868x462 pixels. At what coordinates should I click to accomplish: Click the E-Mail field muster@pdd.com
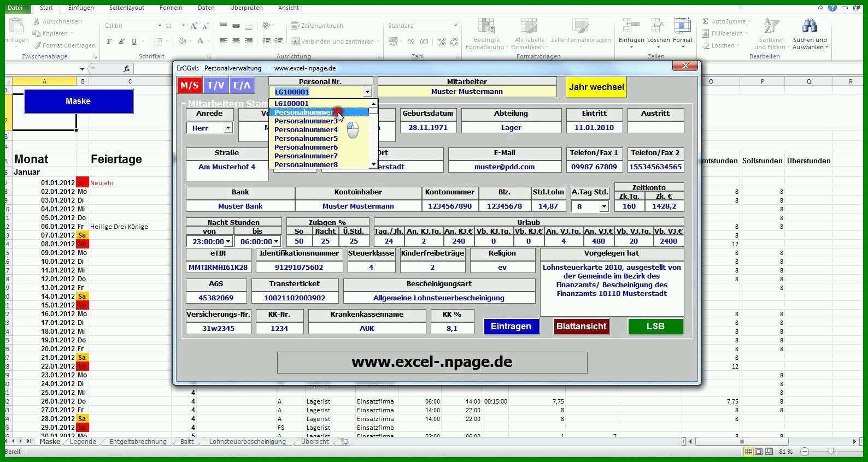[505, 167]
